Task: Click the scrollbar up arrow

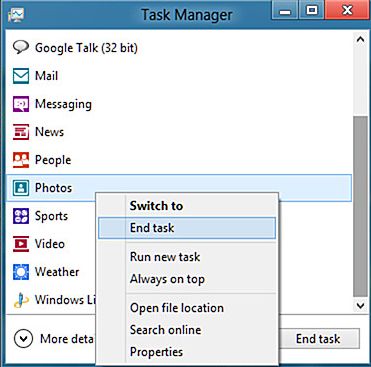Action: pos(360,39)
